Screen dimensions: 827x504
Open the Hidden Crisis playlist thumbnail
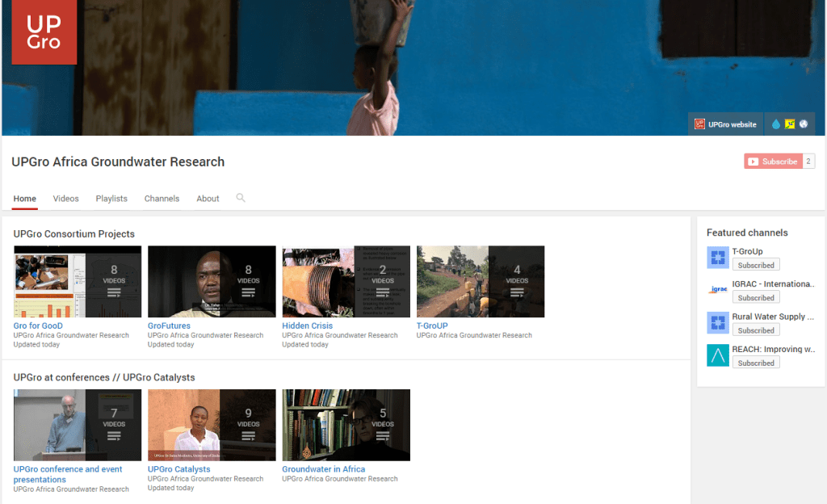point(346,282)
